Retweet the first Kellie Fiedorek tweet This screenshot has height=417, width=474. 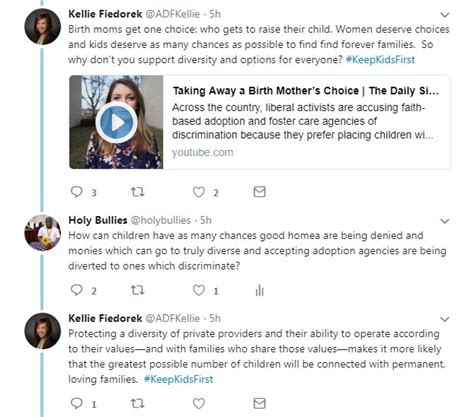coord(137,192)
